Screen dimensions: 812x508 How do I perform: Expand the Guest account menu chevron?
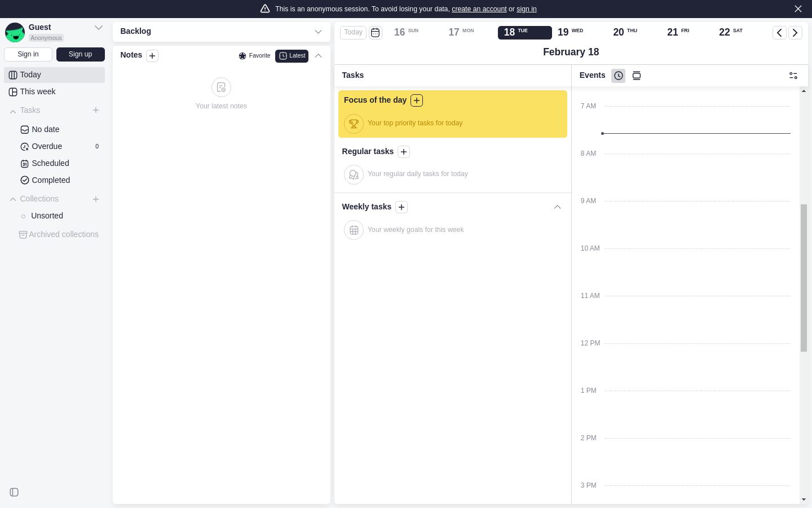tap(99, 28)
